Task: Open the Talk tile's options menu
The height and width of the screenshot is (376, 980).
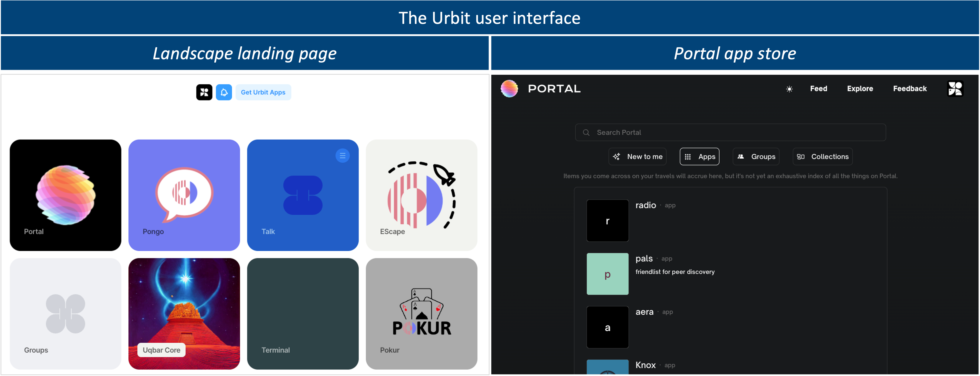Action: point(342,155)
